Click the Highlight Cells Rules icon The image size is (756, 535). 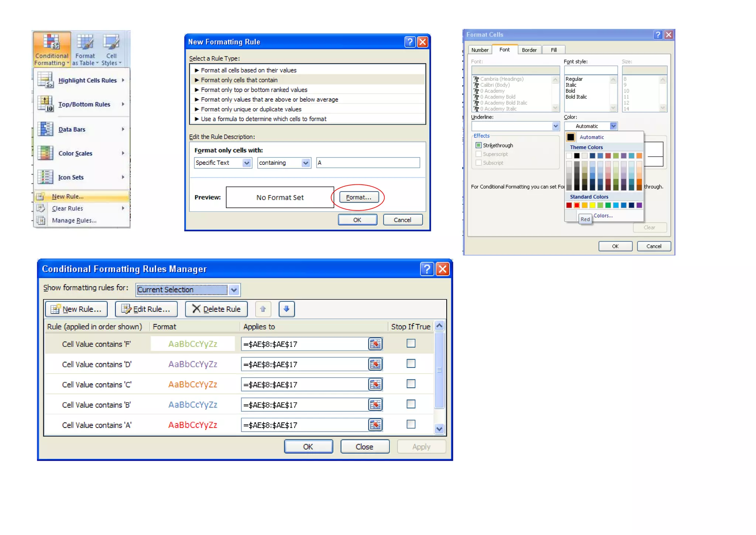[x=46, y=80]
